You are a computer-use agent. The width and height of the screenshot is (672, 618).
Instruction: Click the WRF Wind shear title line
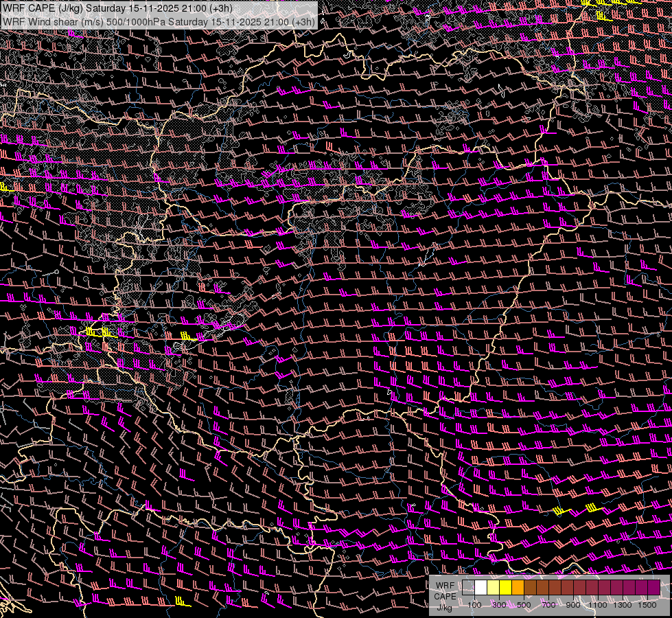point(159,21)
